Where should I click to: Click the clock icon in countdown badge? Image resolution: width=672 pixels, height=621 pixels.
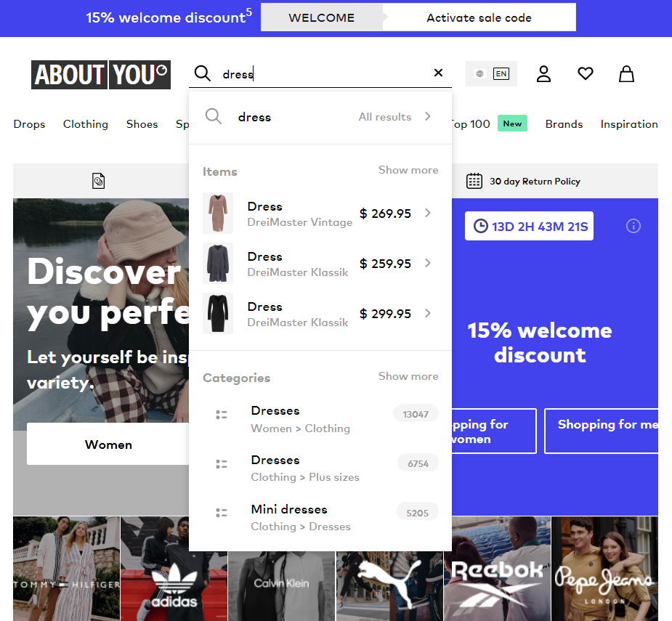tap(480, 226)
